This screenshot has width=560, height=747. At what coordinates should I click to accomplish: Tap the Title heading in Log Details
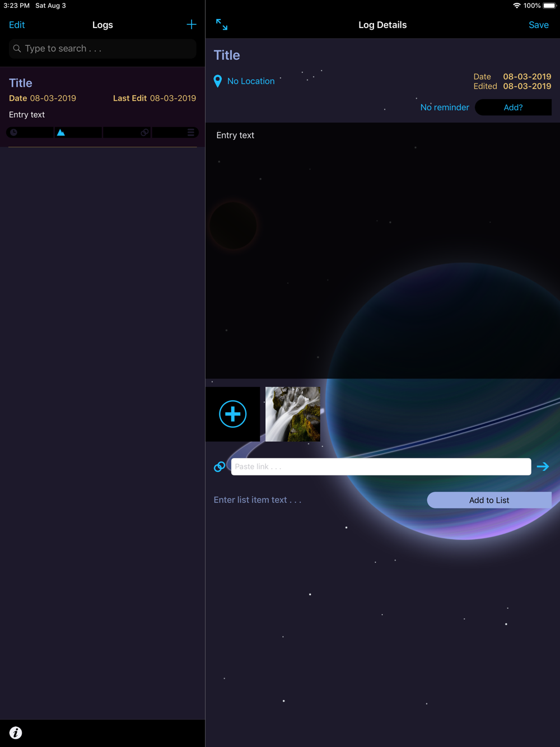pyautogui.click(x=227, y=55)
